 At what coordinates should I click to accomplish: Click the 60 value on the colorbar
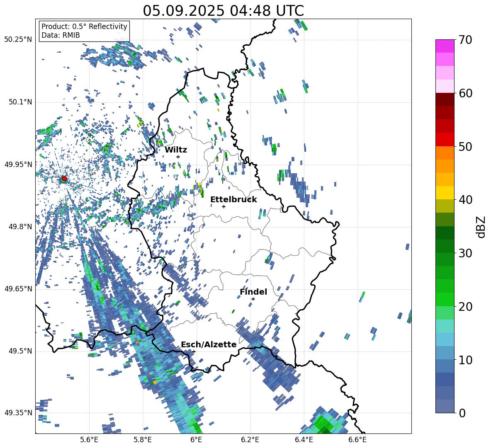pos(465,93)
